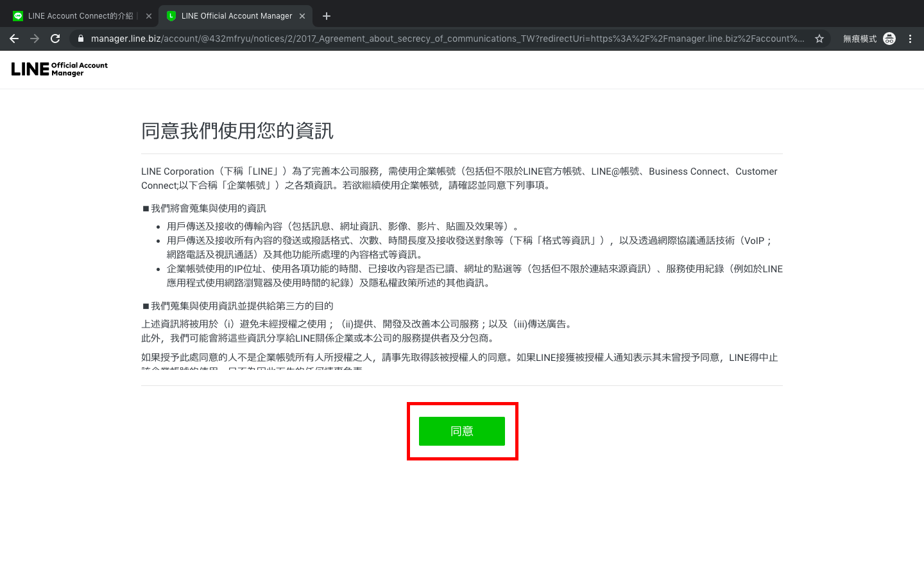
Task: Click the intro paragraph starting LINE Corporation
Action: (x=459, y=178)
